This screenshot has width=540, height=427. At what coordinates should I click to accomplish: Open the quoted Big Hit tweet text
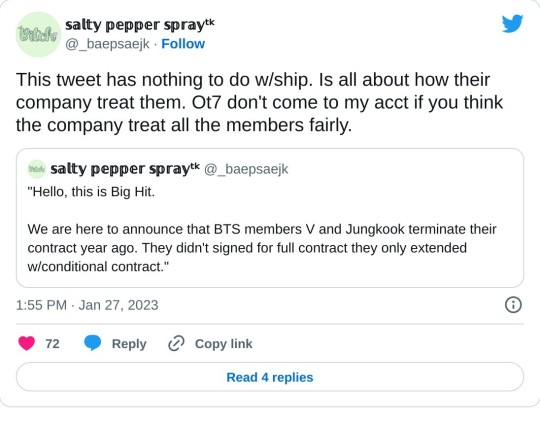coord(262,229)
